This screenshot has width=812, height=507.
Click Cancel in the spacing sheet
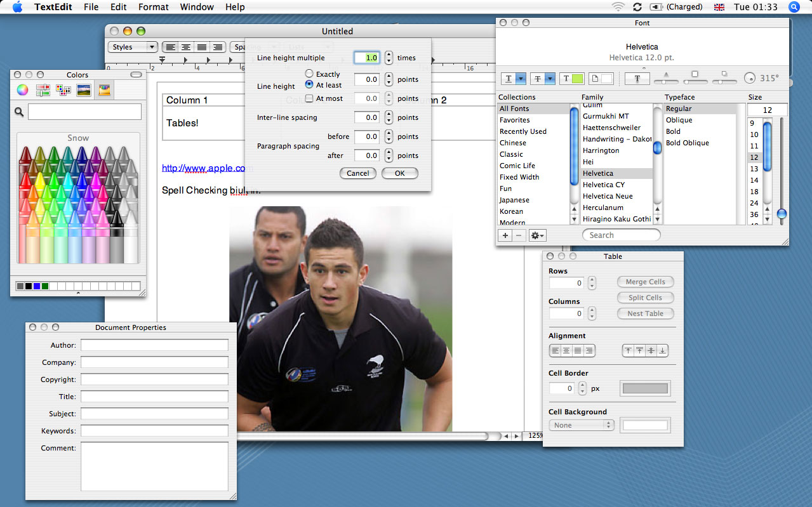pos(358,173)
